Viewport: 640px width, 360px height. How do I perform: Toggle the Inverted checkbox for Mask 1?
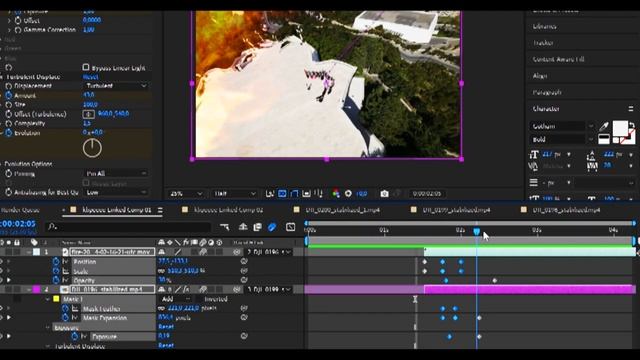(200, 299)
